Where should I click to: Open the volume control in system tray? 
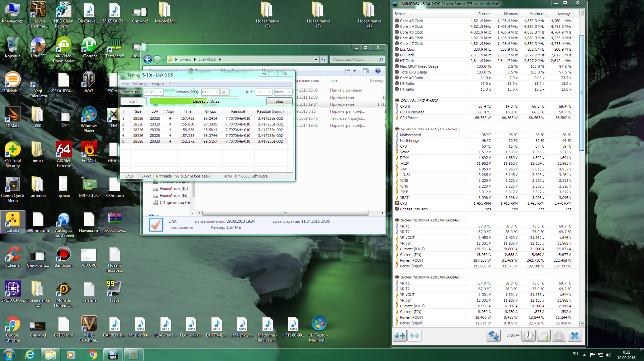tap(609, 355)
